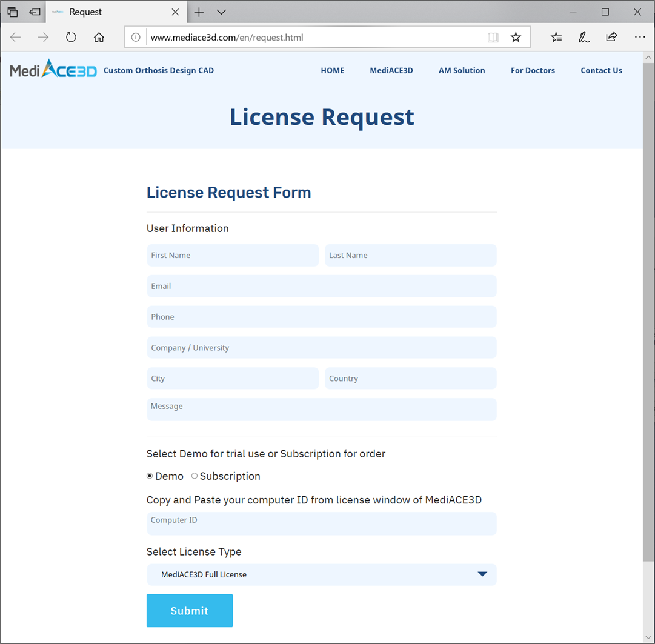Click into the Message text area
Image resolution: width=655 pixels, height=644 pixels.
[322, 410]
